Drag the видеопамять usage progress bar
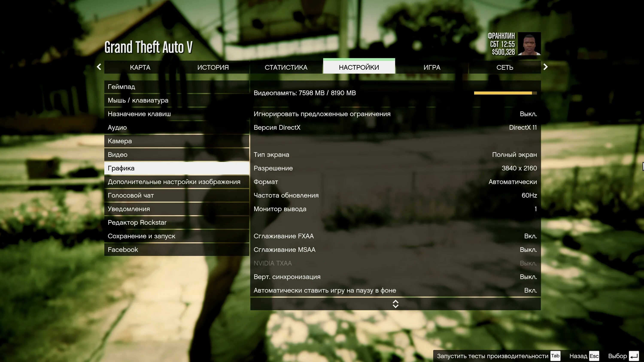The height and width of the screenshot is (362, 644). (x=506, y=93)
